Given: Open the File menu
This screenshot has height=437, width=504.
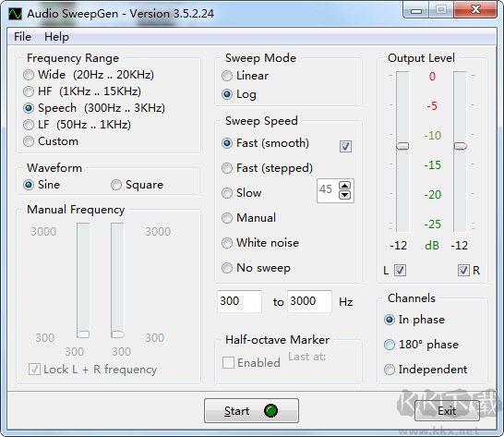Looking at the screenshot, I should coord(22,37).
